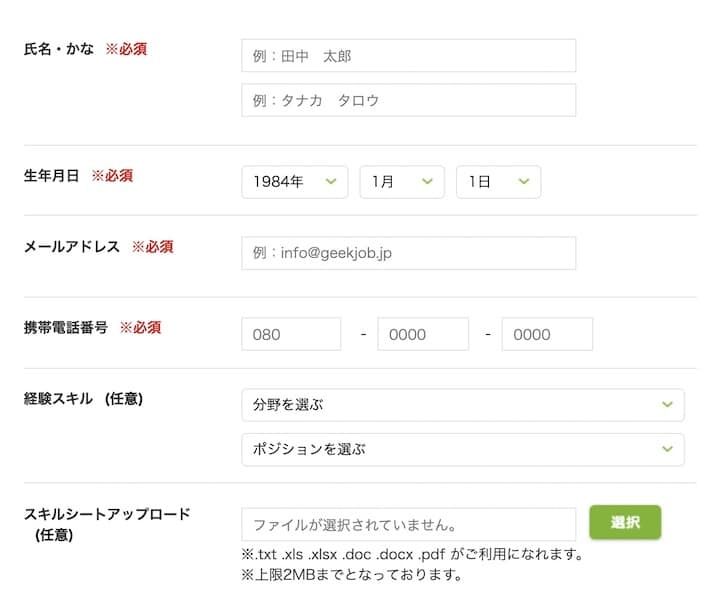Expand the ポジションを選ぶ position dropdown
The height and width of the screenshot is (598, 720).
click(462, 449)
